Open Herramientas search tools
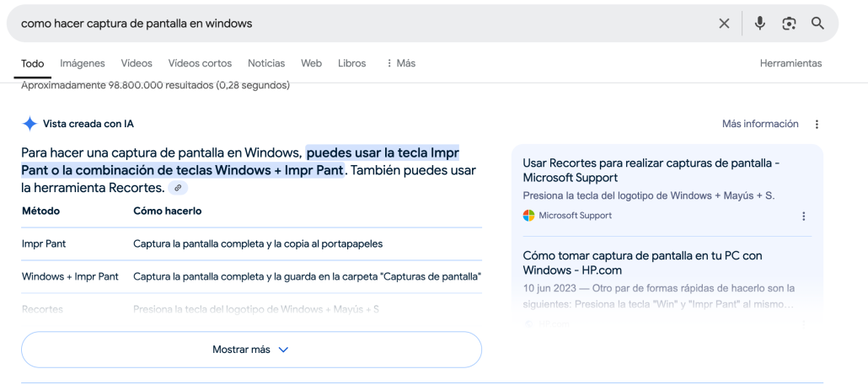The image size is (868, 385). click(x=790, y=63)
